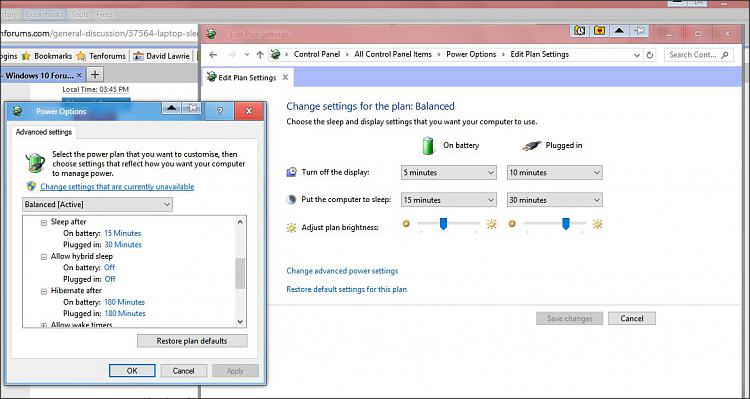Click the shield icon beside Change settings link

click(x=32, y=186)
